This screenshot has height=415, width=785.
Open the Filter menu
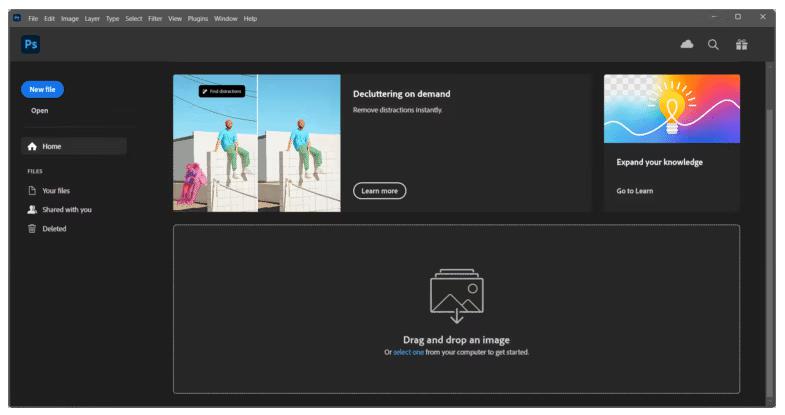pyautogui.click(x=155, y=18)
